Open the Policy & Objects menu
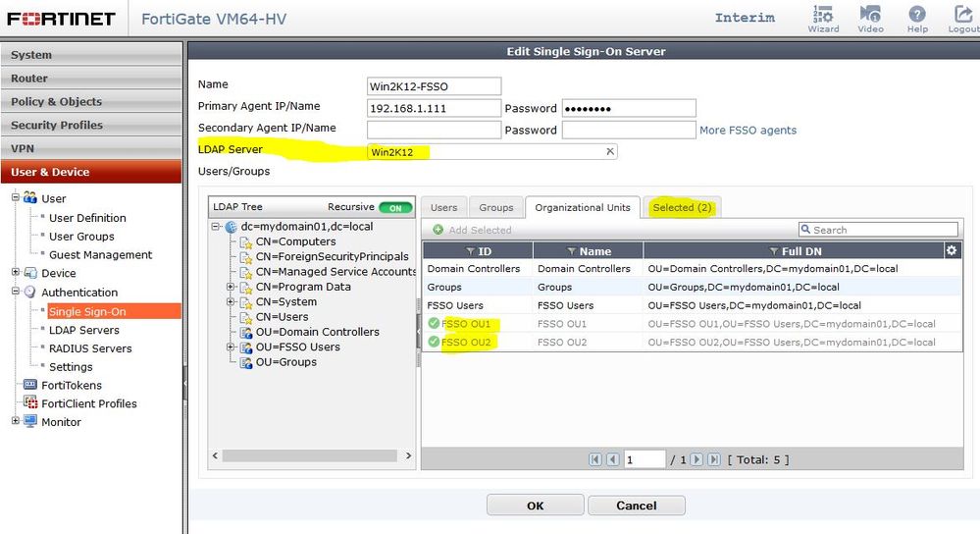The width and height of the screenshot is (980, 534). (x=91, y=101)
